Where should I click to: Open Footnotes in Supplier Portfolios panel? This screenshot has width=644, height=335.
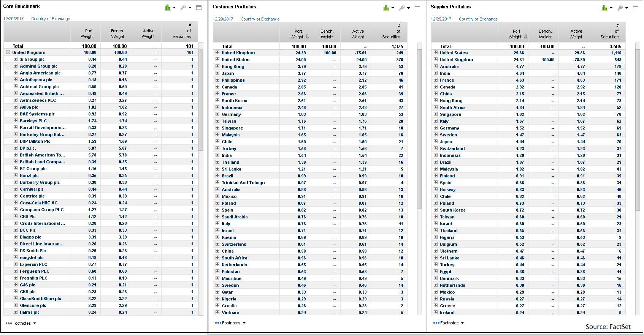(449, 323)
